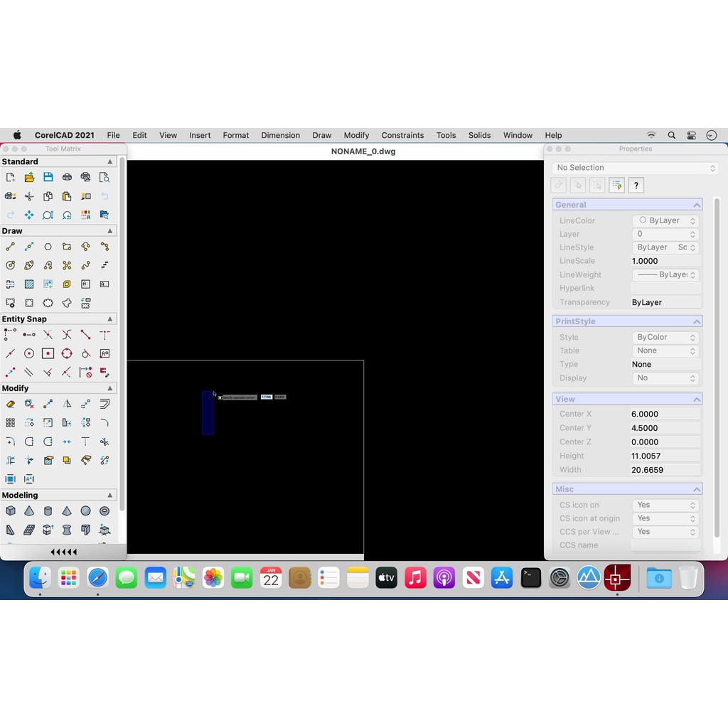The width and height of the screenshot is (728, 728).
Task: Collapse the General properties section
Action: pyautogui.click(x=697, y=205)
